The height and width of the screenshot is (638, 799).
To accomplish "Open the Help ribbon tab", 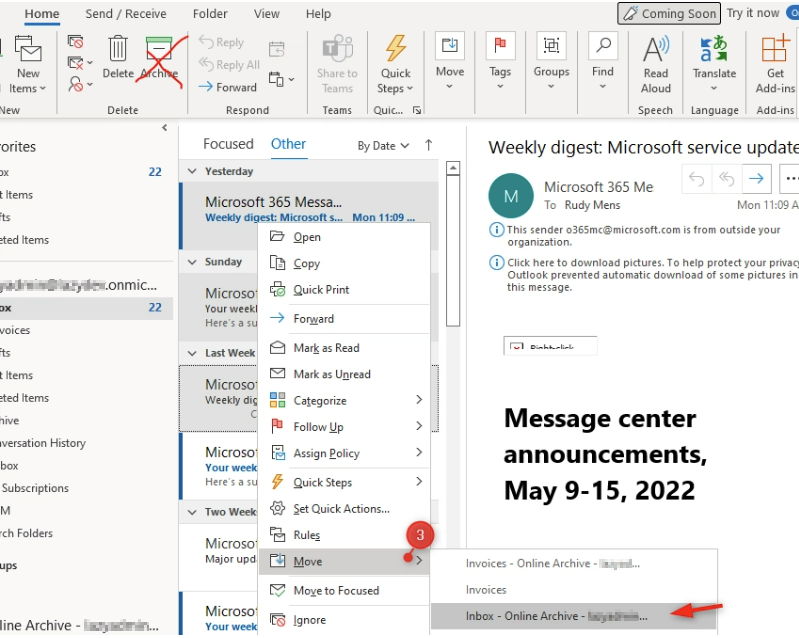I will (x=318, y=14).
